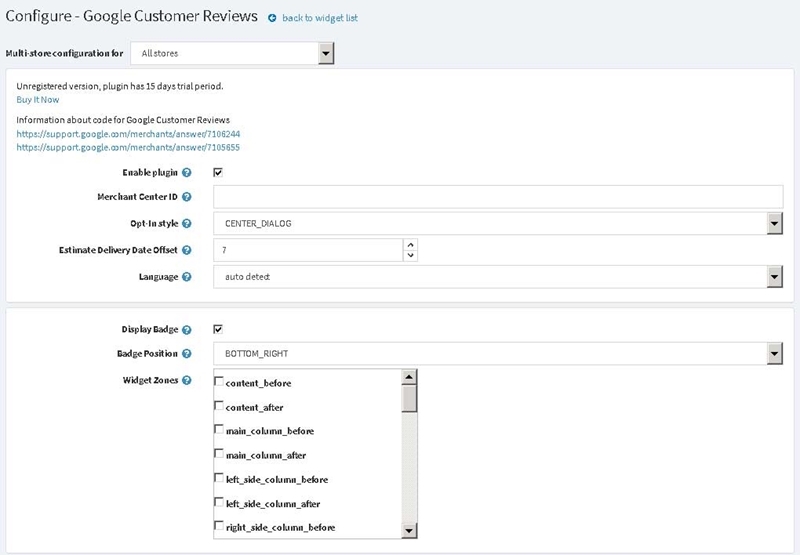Uncheck the Enable plugin checkbox
800x555 pixels.
pos(218,172)
